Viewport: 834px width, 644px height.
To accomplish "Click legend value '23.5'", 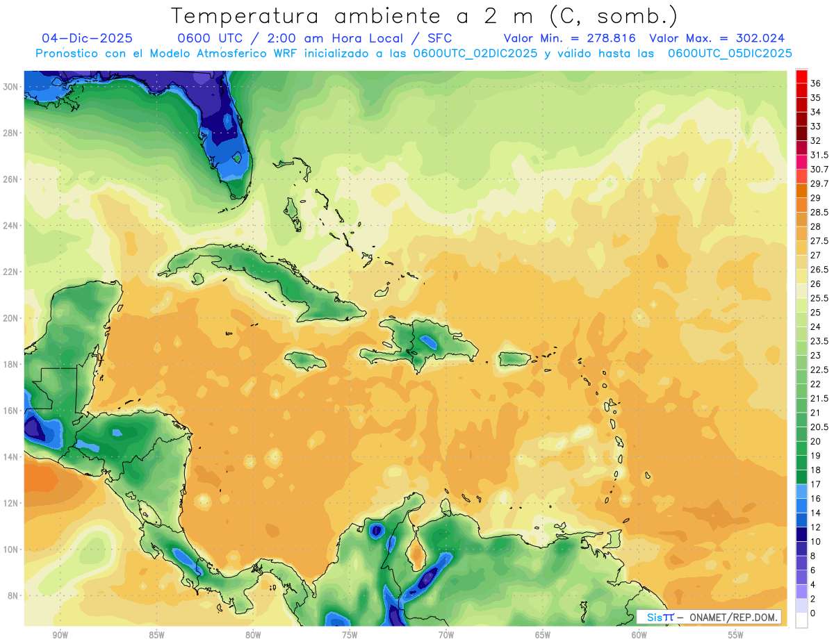I will [819, 341].
